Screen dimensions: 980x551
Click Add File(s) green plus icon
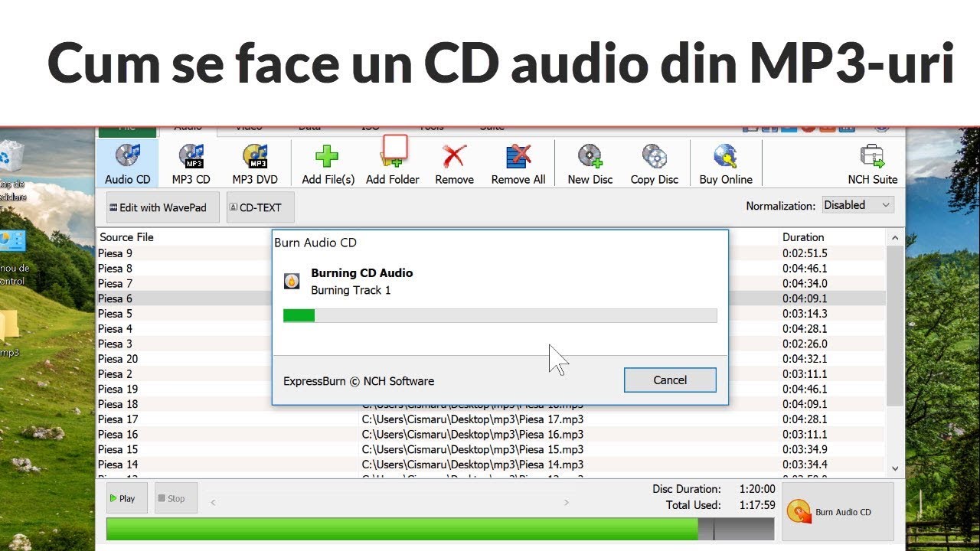(327, 156)
